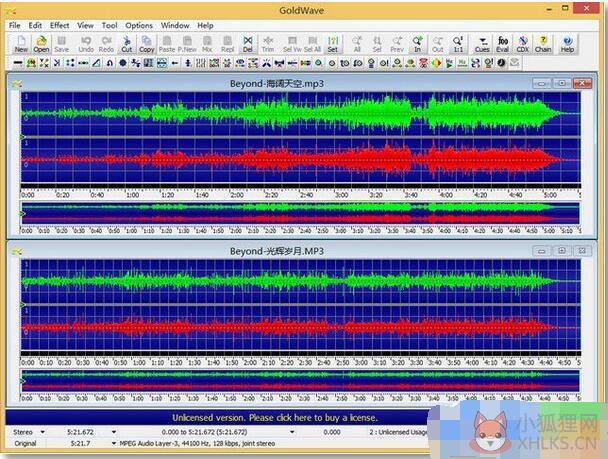The height and width of the screenshot is (459, 608).
Task: Click the zoom All icon
Action: [x=357, y=44]
